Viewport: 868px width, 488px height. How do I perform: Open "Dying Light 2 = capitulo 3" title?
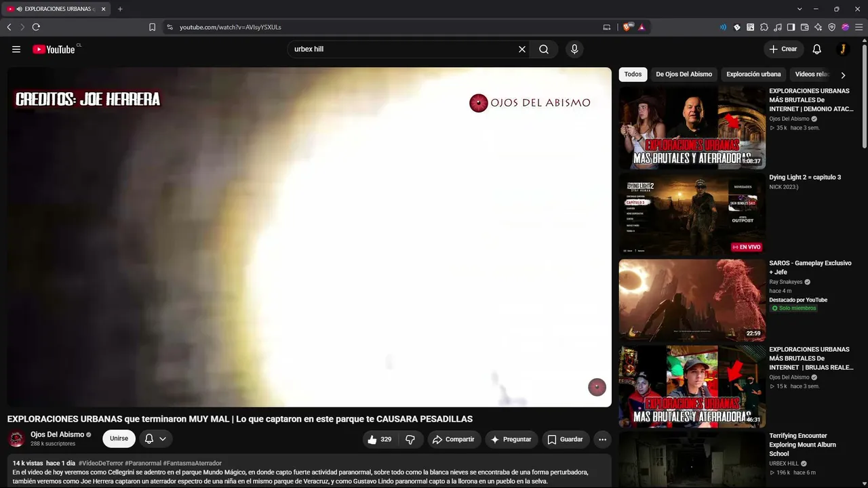click(805, 178)
